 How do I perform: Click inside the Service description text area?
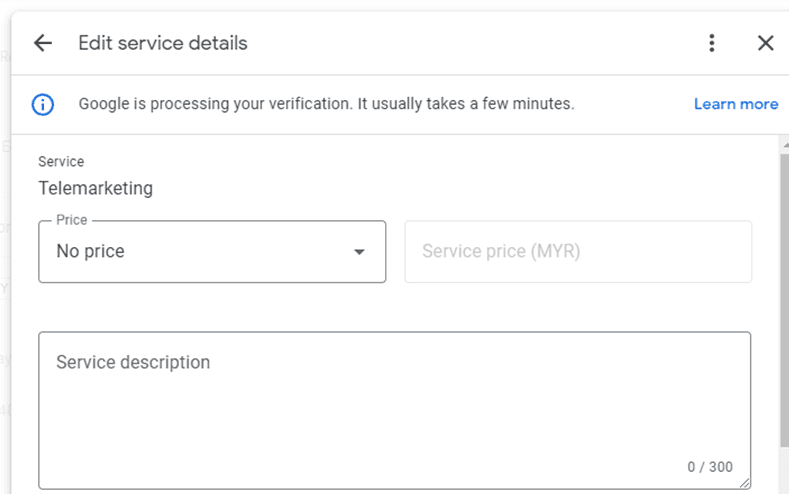(394, 410)
